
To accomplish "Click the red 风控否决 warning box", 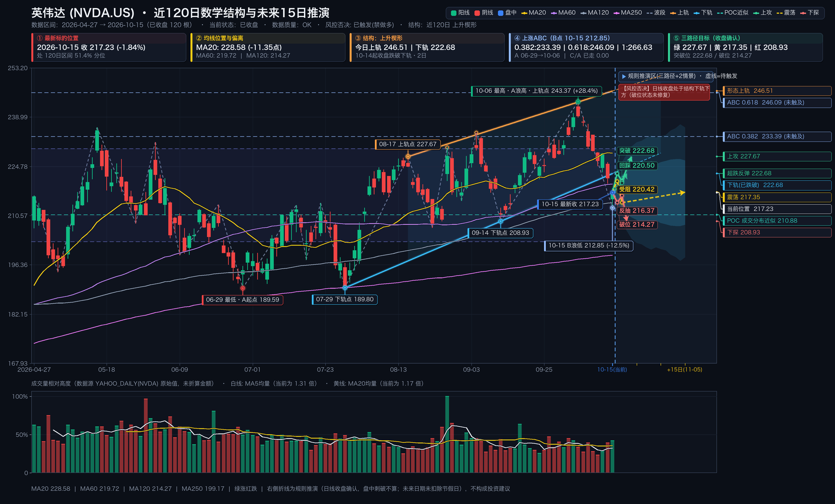I will tap(664, 92).
